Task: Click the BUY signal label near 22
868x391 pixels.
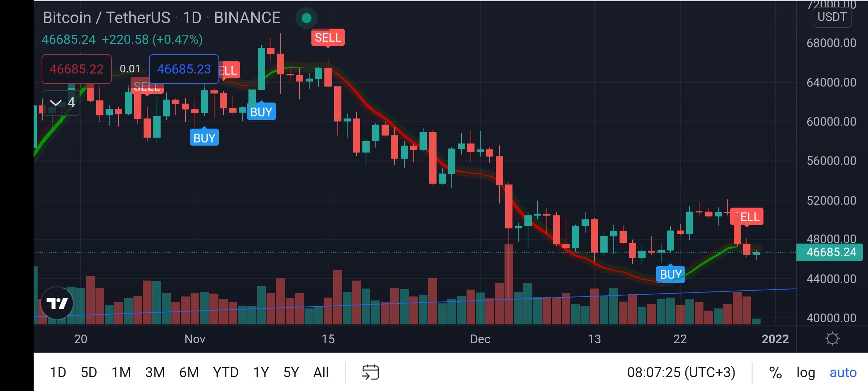Action: tap(671, 274)
